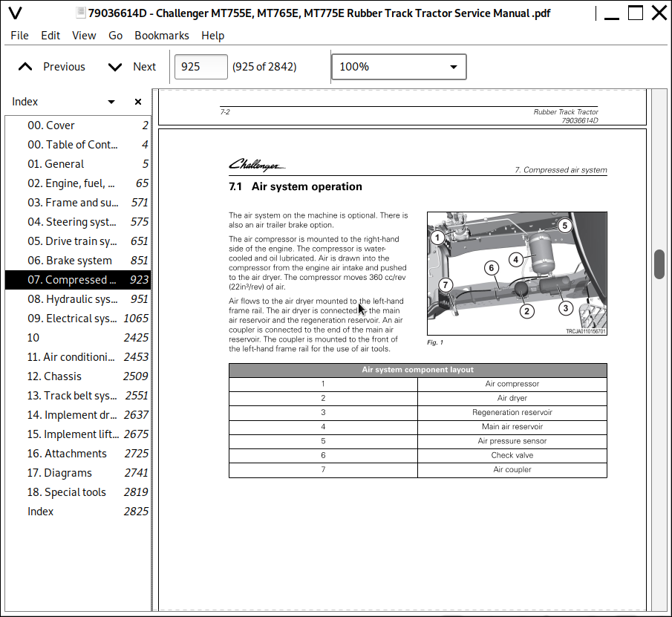Open 18. Special tools entry
672x617 pixels.
pos(78,492)
